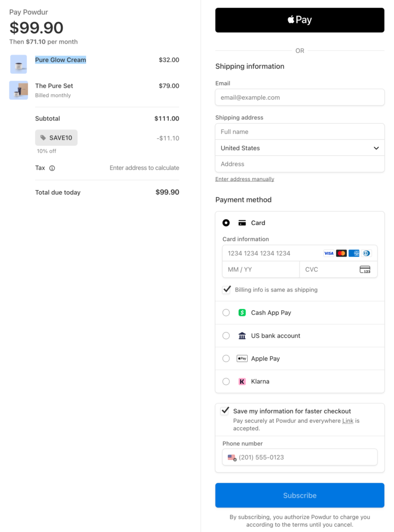Click Enter address manually link
This screenshot has width=394, height=532.
(244, 179)
